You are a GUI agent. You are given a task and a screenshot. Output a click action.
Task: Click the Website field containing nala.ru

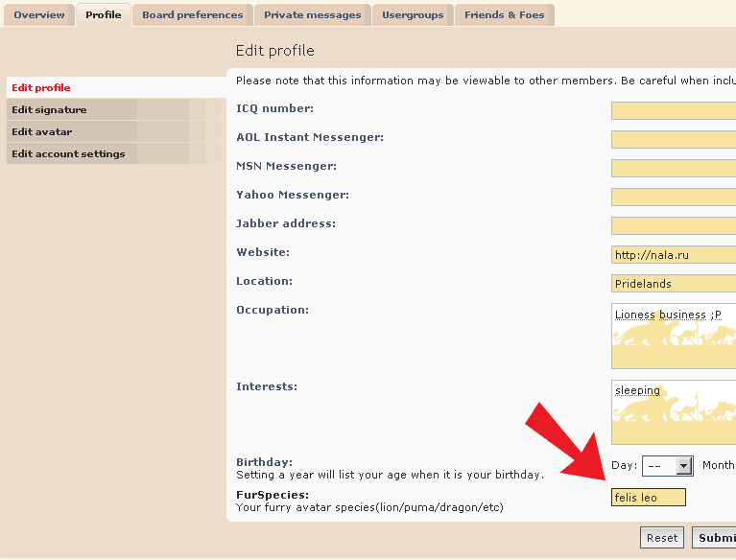[x=674, y=255]
